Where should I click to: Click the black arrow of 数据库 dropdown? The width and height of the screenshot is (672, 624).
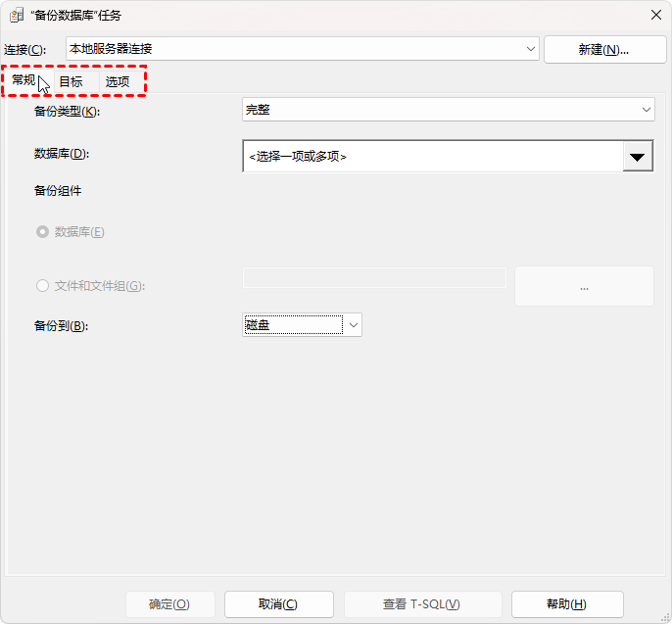click(x=638, y=157)
